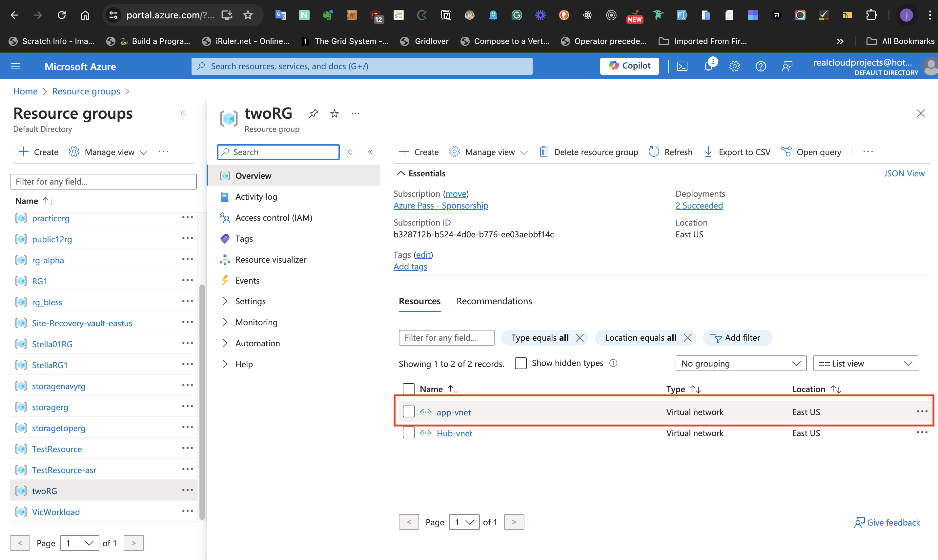Open the Cloud Shell icon
This screenshot has width=938, height=560.
[682, 67]
